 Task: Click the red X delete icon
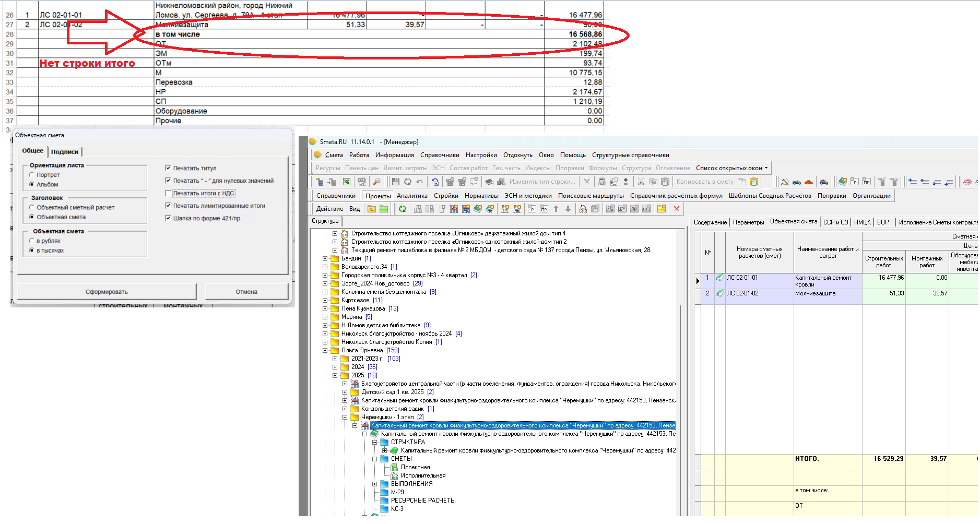coord(677,209)
